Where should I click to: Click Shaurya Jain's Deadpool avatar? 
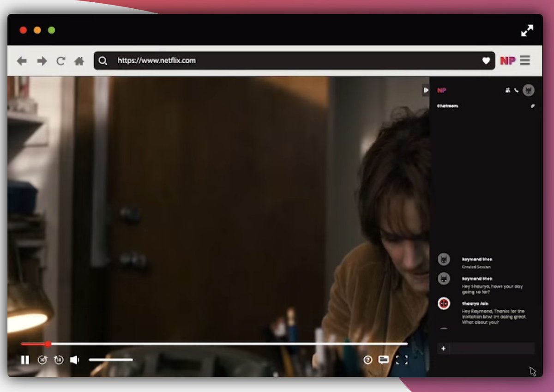[x=444, y=303]
